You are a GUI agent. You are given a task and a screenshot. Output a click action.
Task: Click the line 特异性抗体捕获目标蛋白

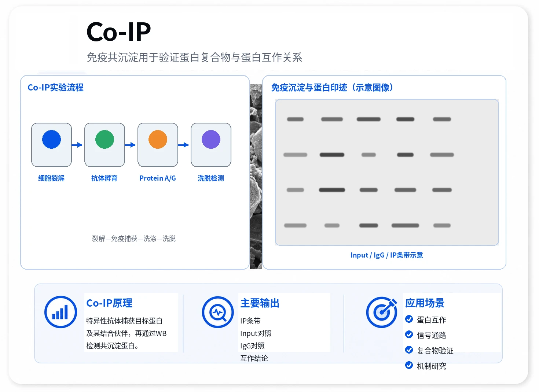(124, 321)
